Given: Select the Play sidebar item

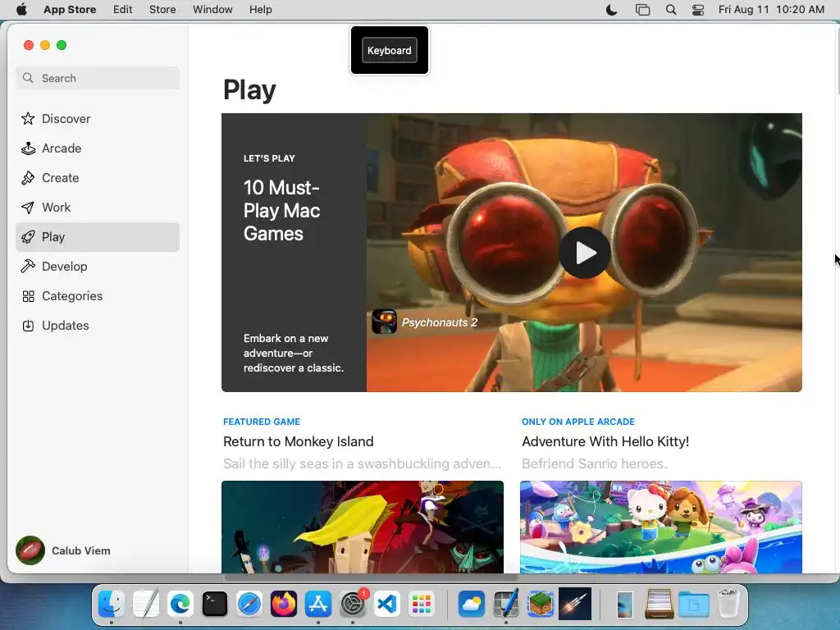Looking at the screenshot, I should pos(98,237).
